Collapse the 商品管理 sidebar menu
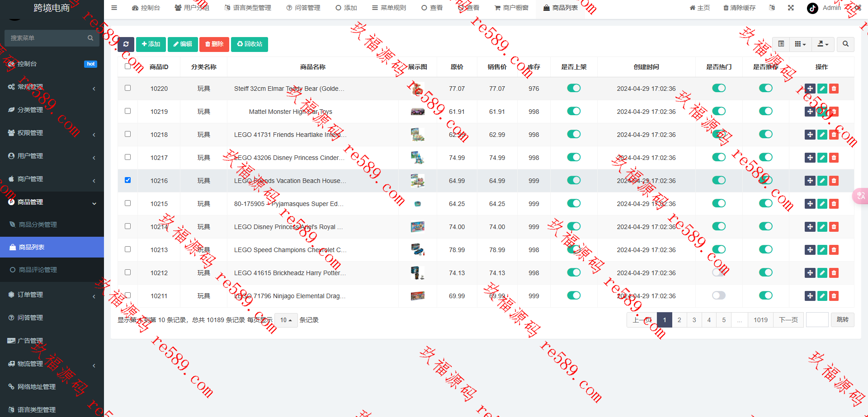Image resolution: width=868 pixels, height=417 pixels. click(x=52, y=202)
